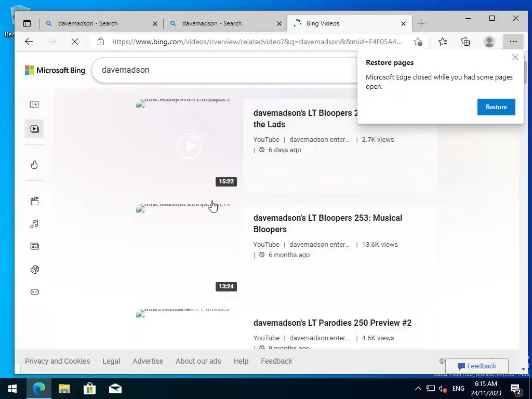Click 6 months ago text
The height and width of the screenshot is (399, 532).
coord(289,255)
